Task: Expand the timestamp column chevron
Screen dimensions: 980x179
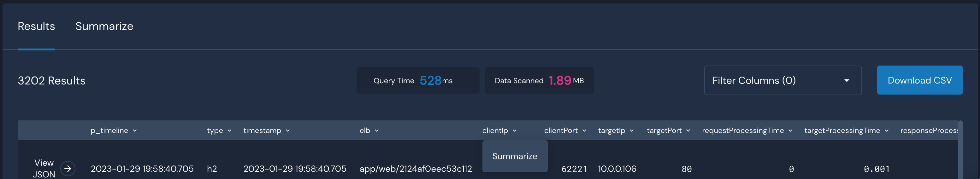Action: 288,131
